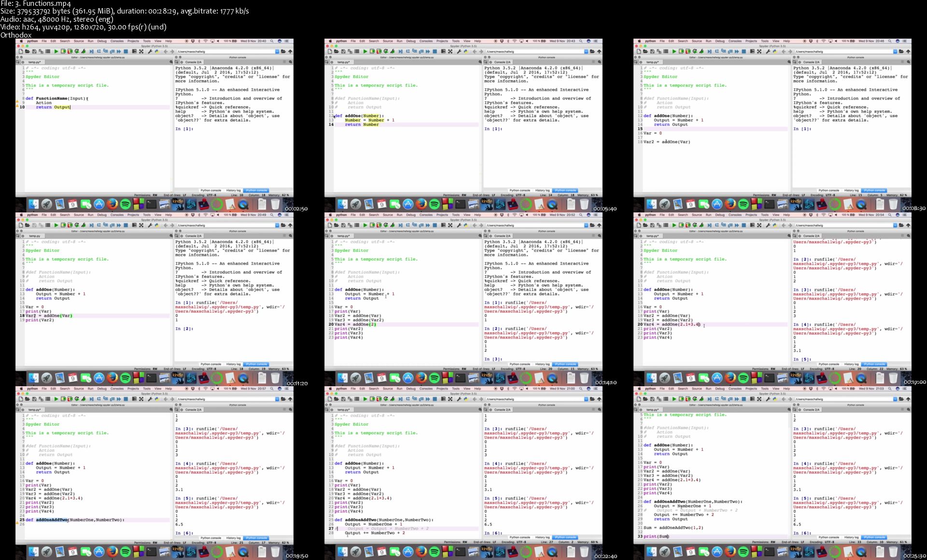Image resolution: width=927 pixels, height=560 pixels.
Task: Click editor search magnifier in the 00:02:50 frame
Action: [171, 62]
